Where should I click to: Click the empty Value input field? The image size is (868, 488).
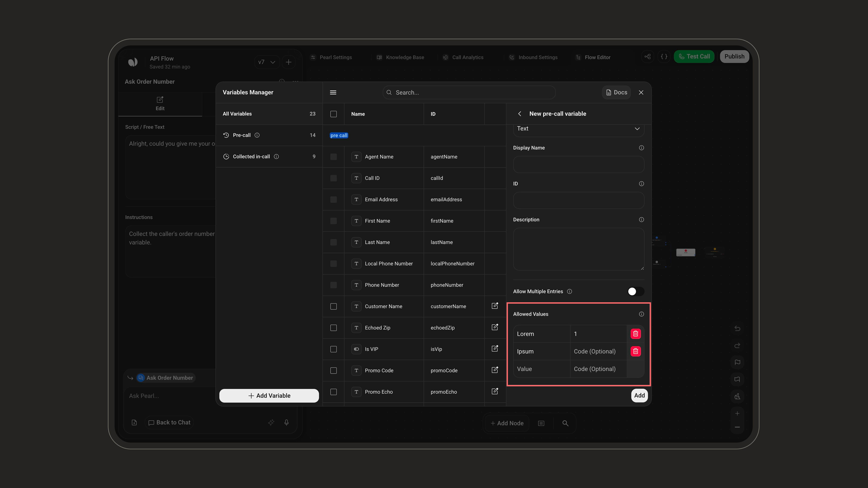click(541, 369)
